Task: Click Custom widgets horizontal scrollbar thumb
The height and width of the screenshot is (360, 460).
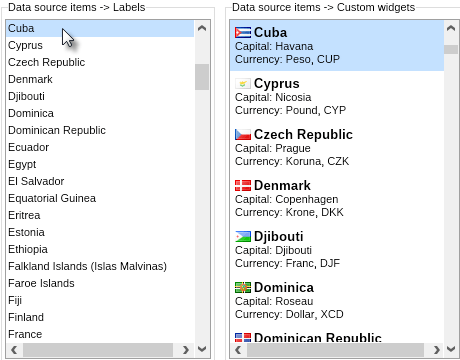Action: coord(335,350)
